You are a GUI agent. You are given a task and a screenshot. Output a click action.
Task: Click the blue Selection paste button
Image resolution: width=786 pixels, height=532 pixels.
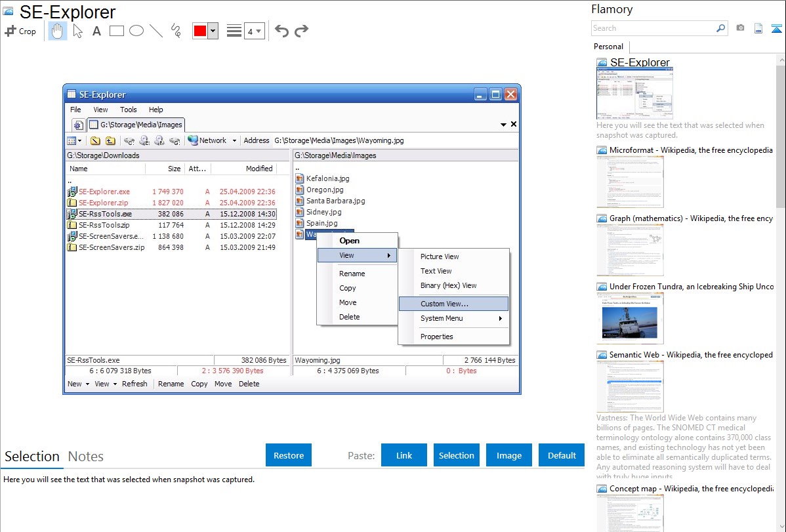tap(457, 455)
